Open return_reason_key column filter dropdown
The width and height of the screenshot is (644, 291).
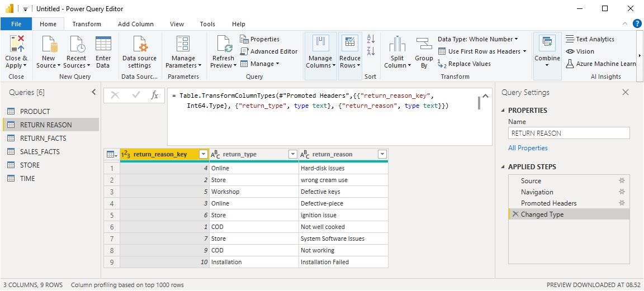203,154
